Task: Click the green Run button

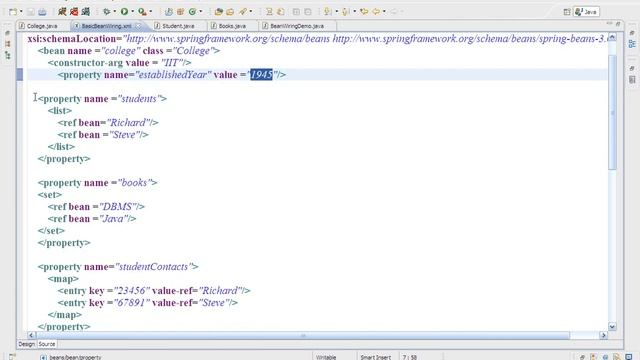Action: tap(124, 12)
